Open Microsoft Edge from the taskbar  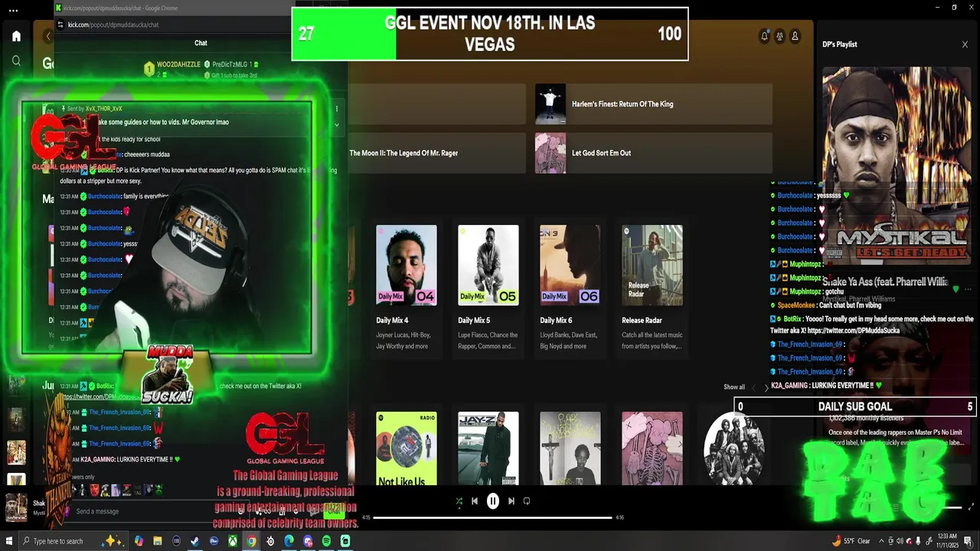(x=289, y=541)
